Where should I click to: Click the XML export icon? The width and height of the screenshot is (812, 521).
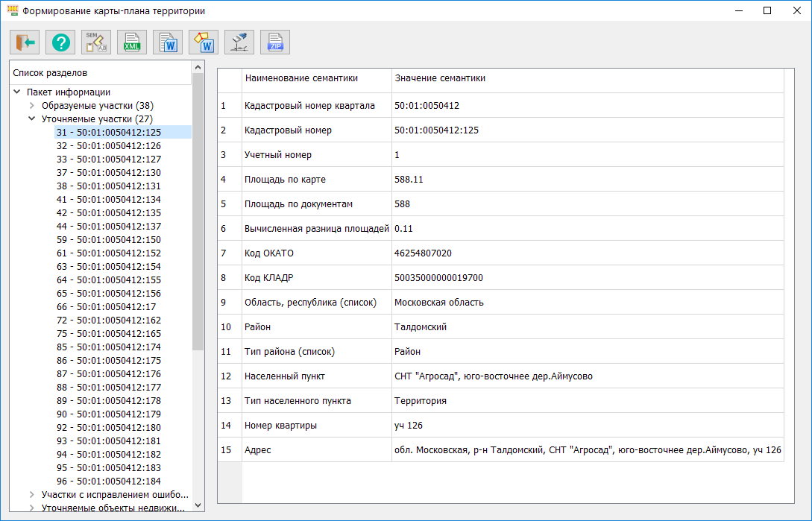(x=132, y=42)
